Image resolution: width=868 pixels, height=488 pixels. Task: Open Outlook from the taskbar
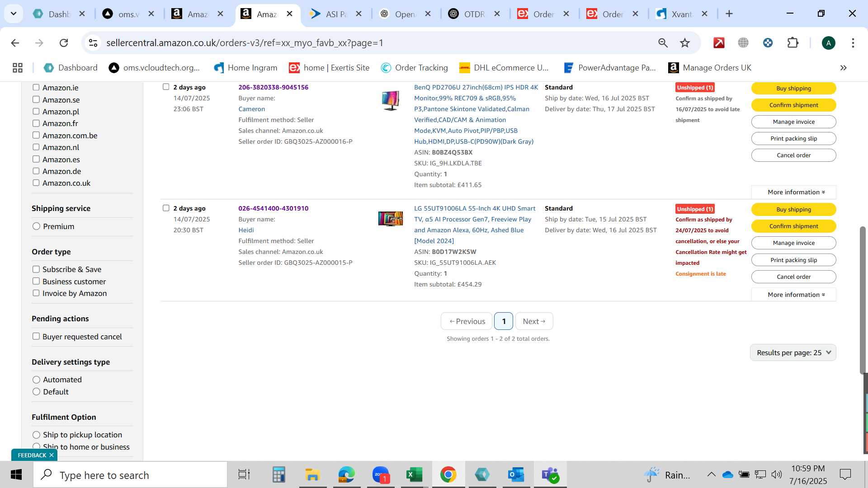coord(516,475)
